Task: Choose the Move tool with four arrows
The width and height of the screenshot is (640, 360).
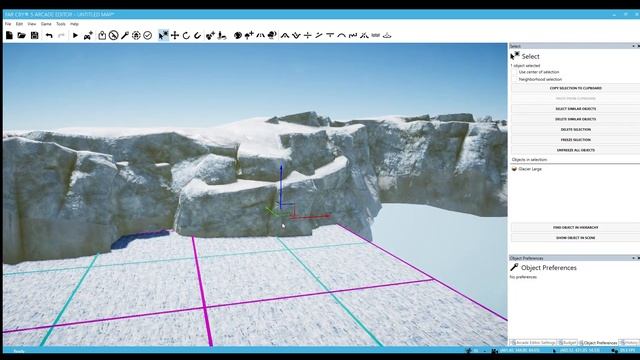Action: pyautogui.click(x=175, y=36)
